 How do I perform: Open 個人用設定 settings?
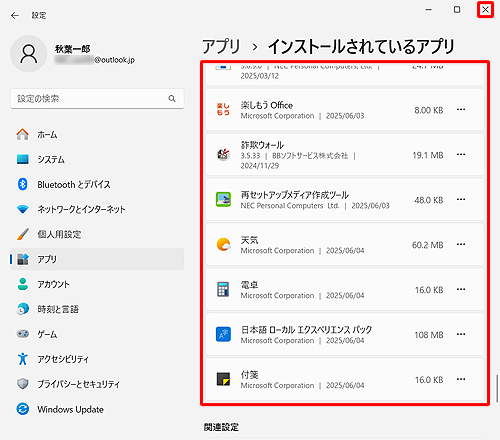point(97,234)
